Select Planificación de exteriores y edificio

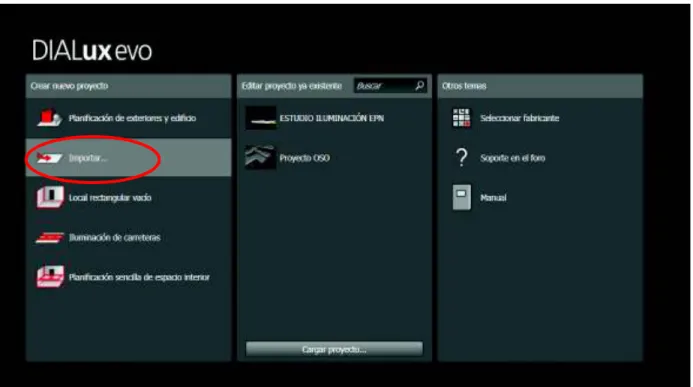[x=132, y=118]
